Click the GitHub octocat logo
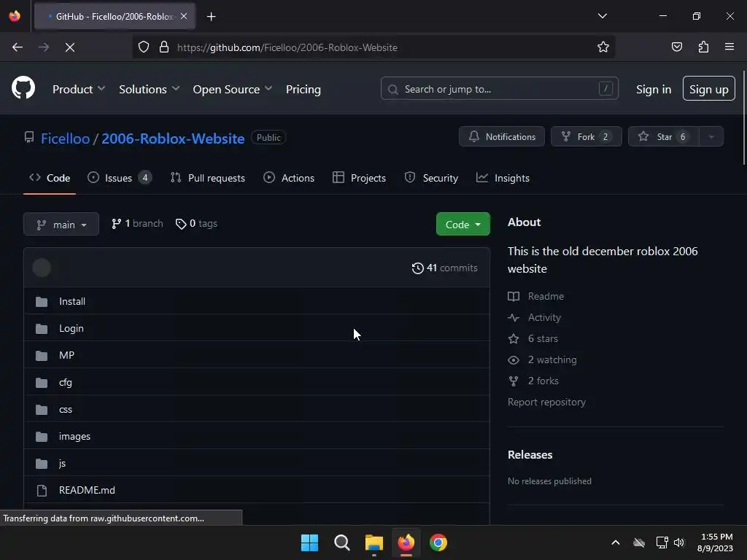 tap(23, 88)
